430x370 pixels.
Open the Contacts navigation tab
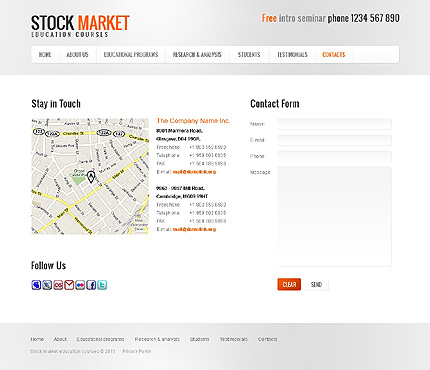(x=334, y=55)
